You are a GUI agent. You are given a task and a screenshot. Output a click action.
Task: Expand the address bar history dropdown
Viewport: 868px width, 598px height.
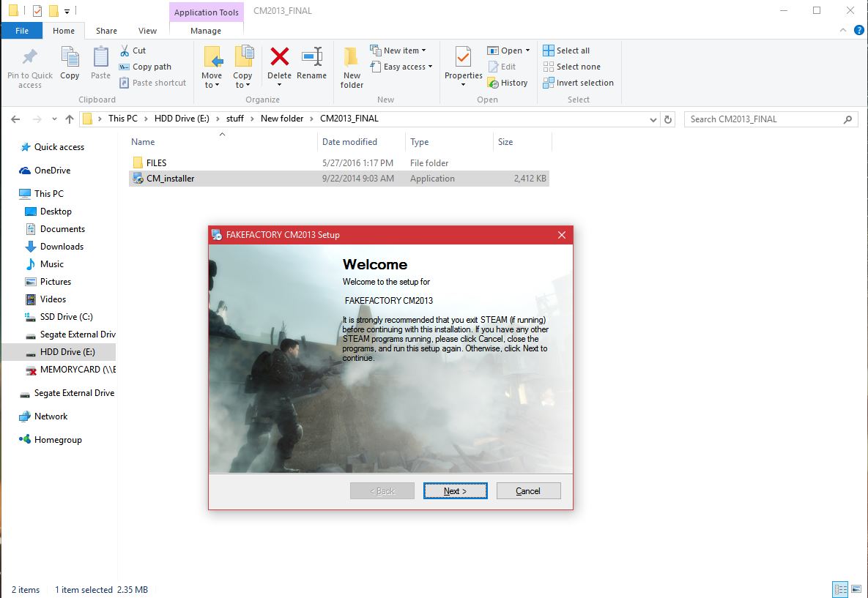[x=653, y=119]
